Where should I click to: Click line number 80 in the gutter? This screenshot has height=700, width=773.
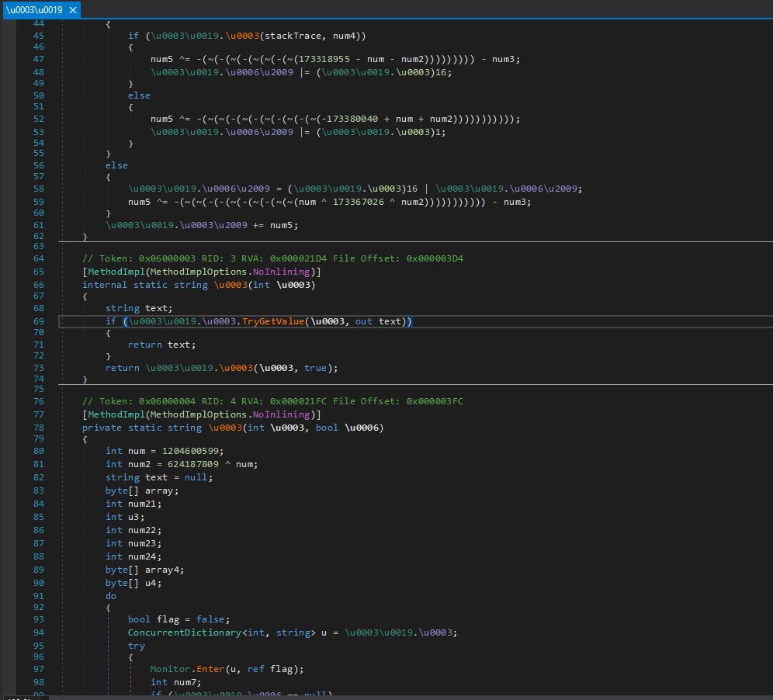click(39, 452)
